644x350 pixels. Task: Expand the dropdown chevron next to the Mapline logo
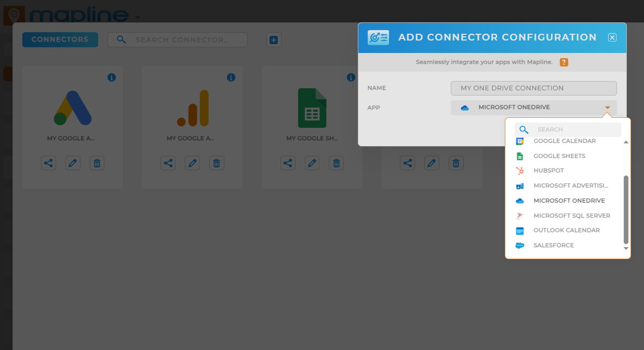click(x=138, y=17)
